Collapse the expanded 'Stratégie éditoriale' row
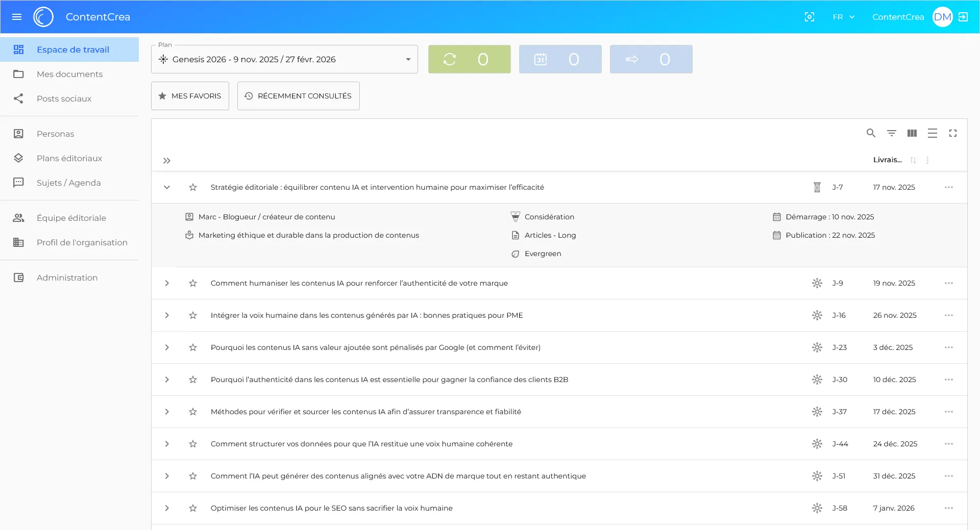Image resolution: width=980 pixels, height=530 pixels. (167, 187)
